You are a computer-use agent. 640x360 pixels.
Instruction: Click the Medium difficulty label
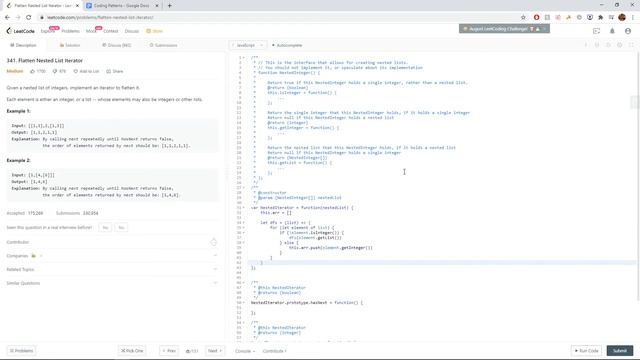coord(15,71)
